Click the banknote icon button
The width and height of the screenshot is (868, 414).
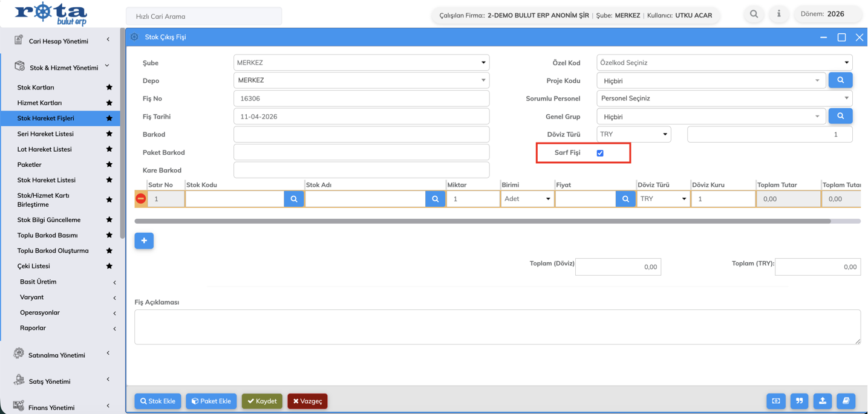(x=776, y=401)
